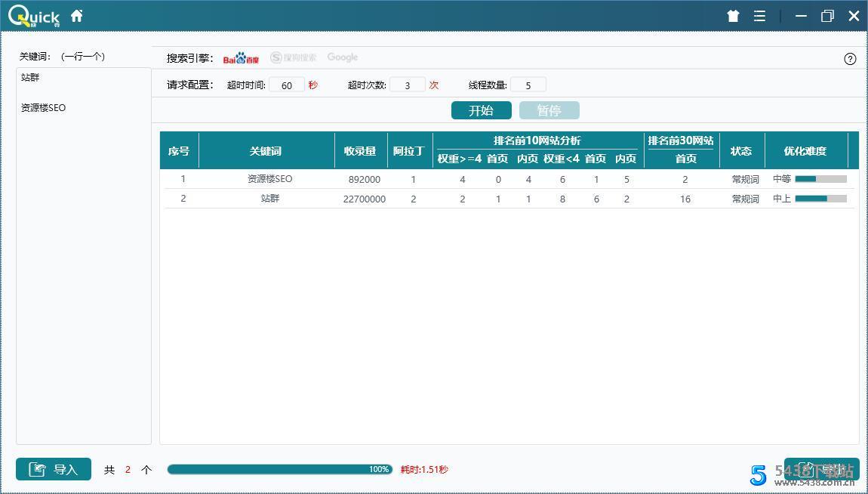Enable the Sogou search engine option
The width and height of the screenshot is (868, 494).
pos(292,57)
